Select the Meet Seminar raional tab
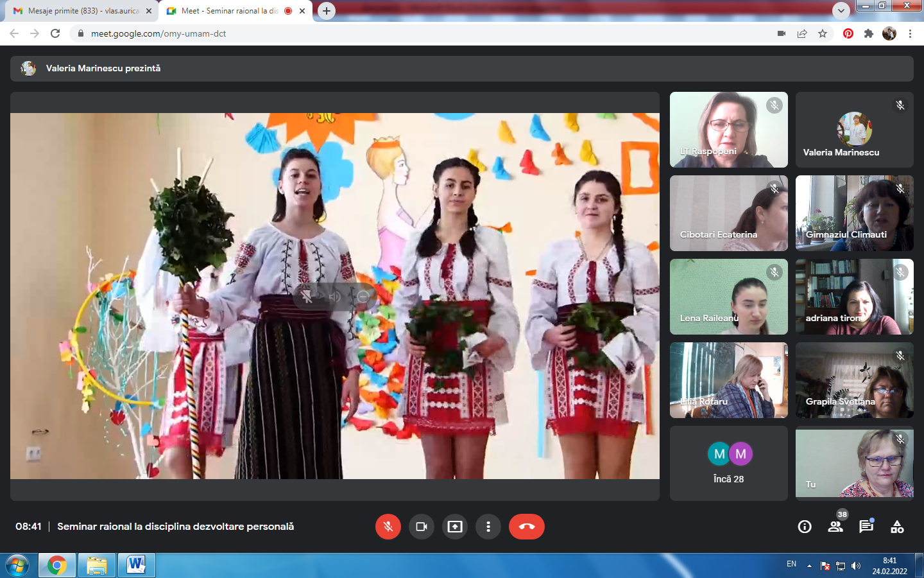 [228, 11]
